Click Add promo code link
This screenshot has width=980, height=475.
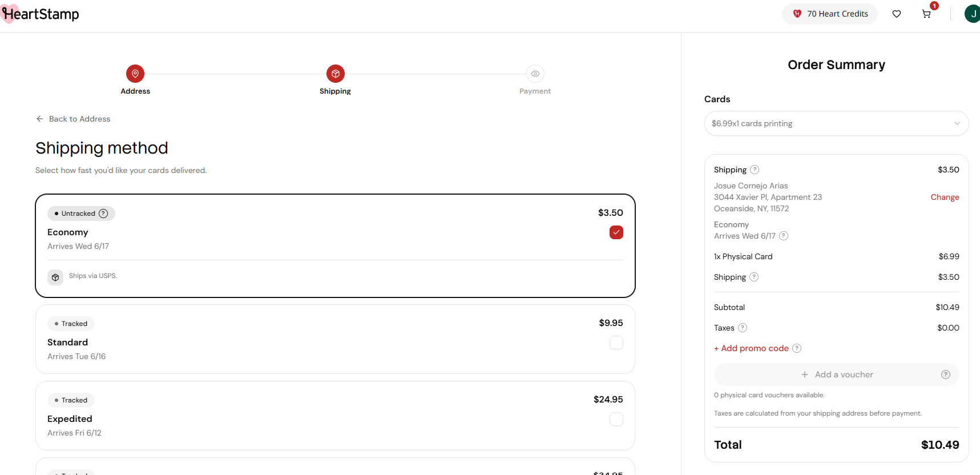click(x=751, y=348)
